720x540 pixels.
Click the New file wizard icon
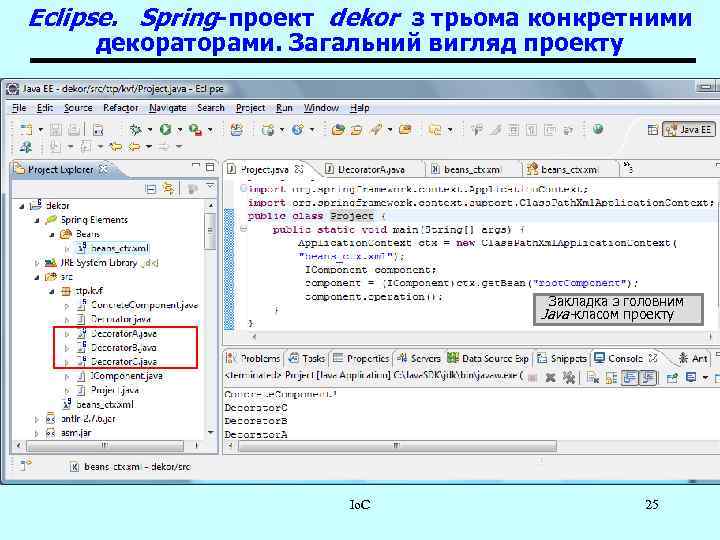pyautogui.click(x=27, y=130)
